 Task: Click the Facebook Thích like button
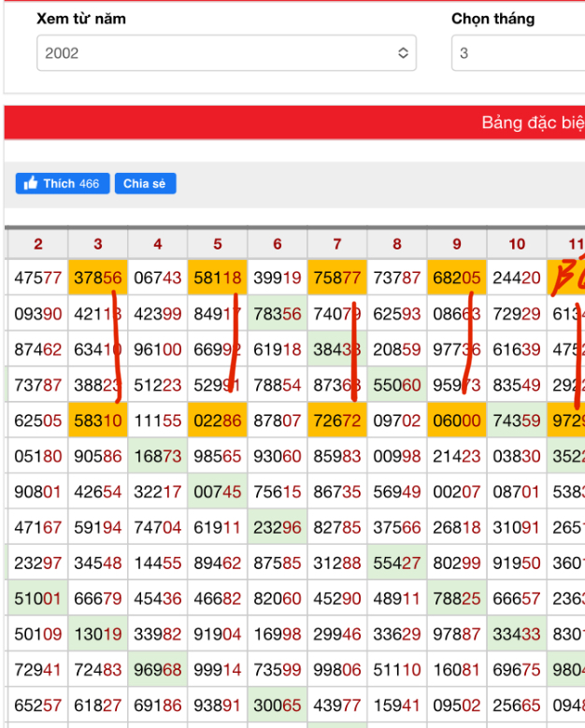[63, 184]
